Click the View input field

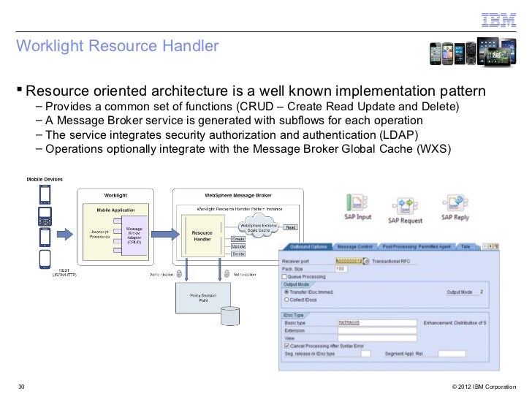[377, 338]
